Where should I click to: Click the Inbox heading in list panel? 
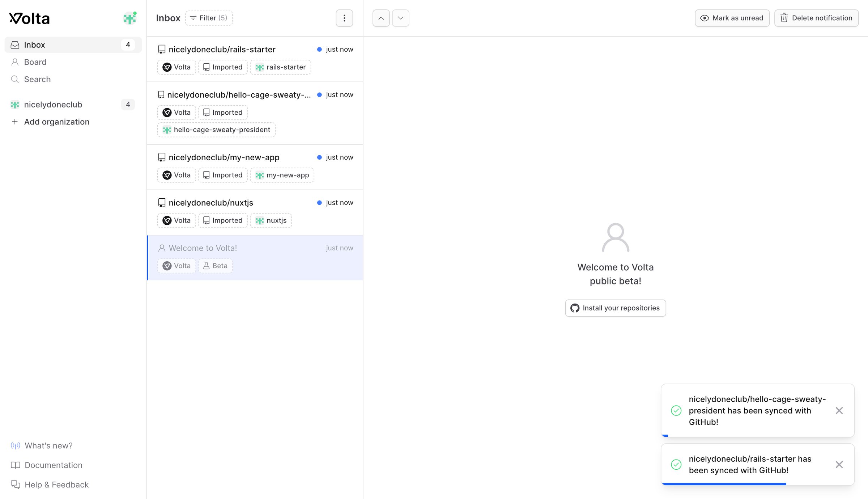pos(168,18)
